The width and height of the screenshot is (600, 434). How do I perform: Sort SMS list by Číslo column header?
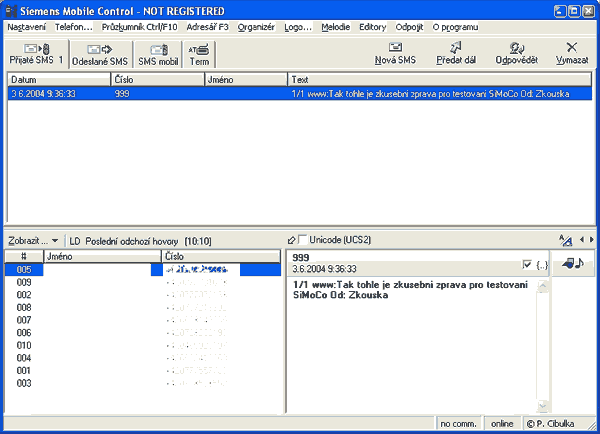157,80
